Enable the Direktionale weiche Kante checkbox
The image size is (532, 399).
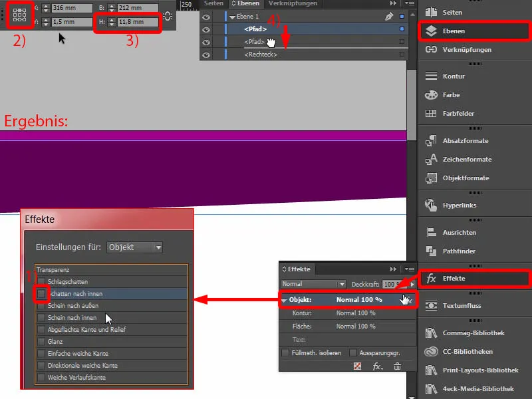[41, 365]
